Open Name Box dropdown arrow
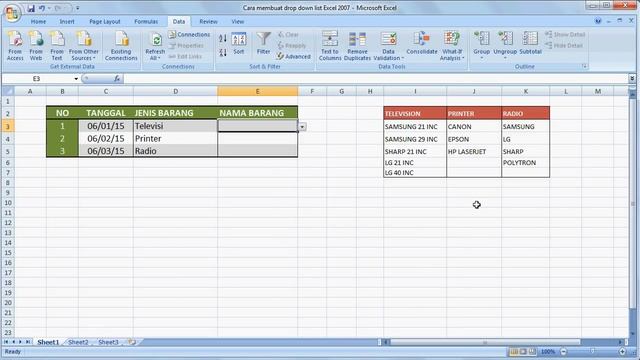 (76, 79)
